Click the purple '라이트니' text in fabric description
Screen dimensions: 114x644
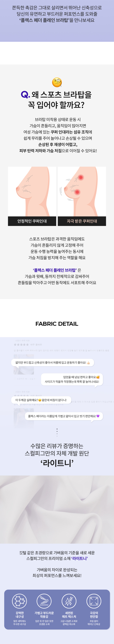tap(79, 558)
